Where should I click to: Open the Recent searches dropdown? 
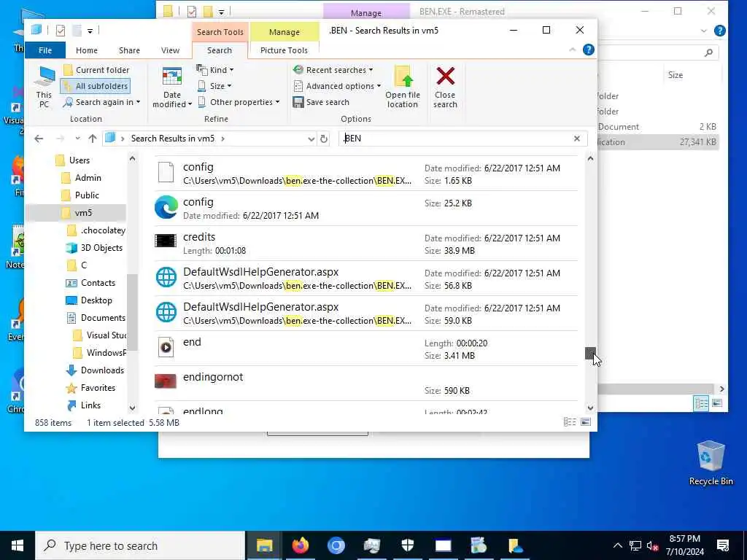pos(333,70)
